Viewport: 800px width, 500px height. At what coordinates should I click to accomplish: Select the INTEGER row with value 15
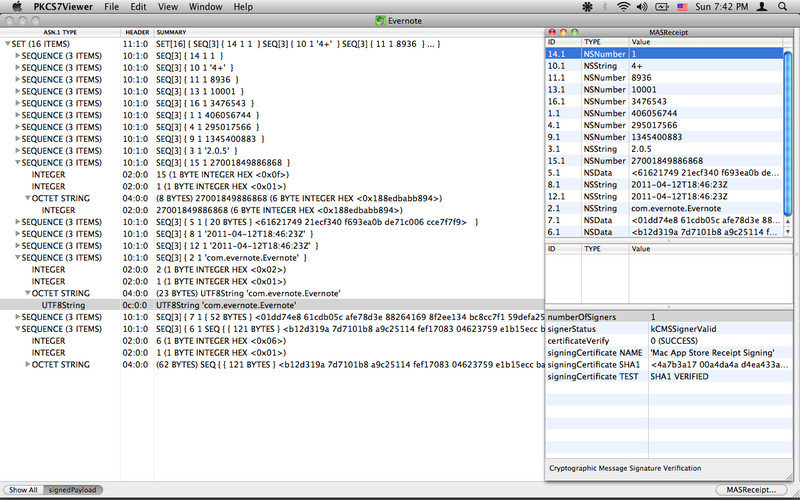272,174
